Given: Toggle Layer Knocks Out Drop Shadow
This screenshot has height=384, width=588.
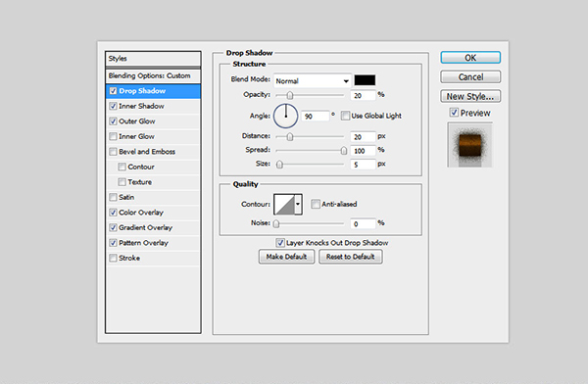Looking at the screenshot, I should 280,243.
